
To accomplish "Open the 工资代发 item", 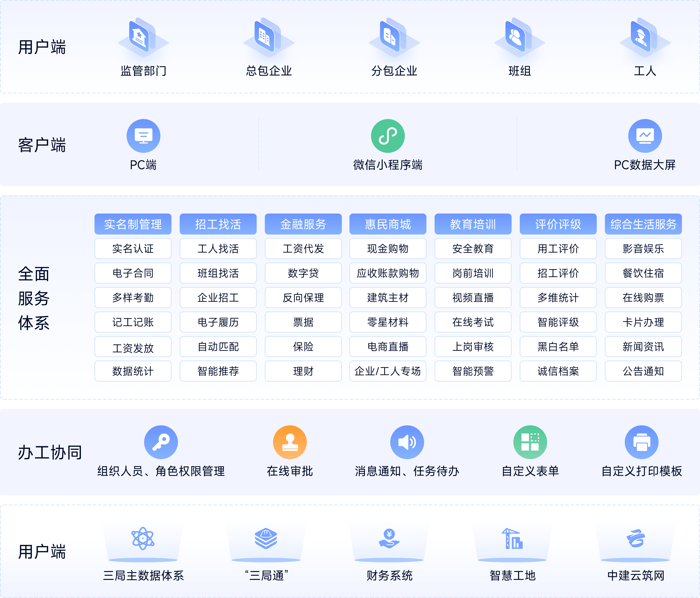I will 303,249.
